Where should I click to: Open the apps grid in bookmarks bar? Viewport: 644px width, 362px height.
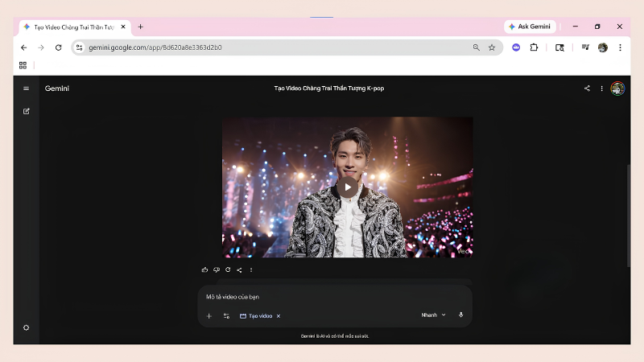23,65
